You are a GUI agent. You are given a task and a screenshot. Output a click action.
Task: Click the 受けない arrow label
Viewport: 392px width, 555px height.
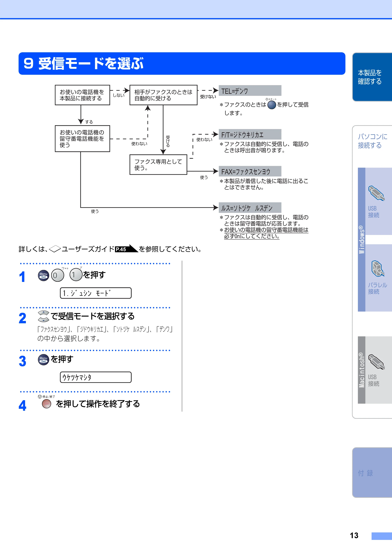(x=208, y=96)
